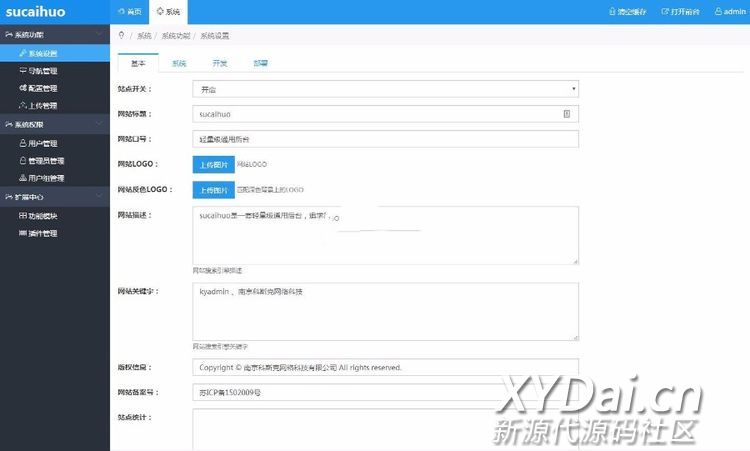750x451 pixels.
Task: Open 配置管理 in the sidebar
Action: tap(55, 88)
